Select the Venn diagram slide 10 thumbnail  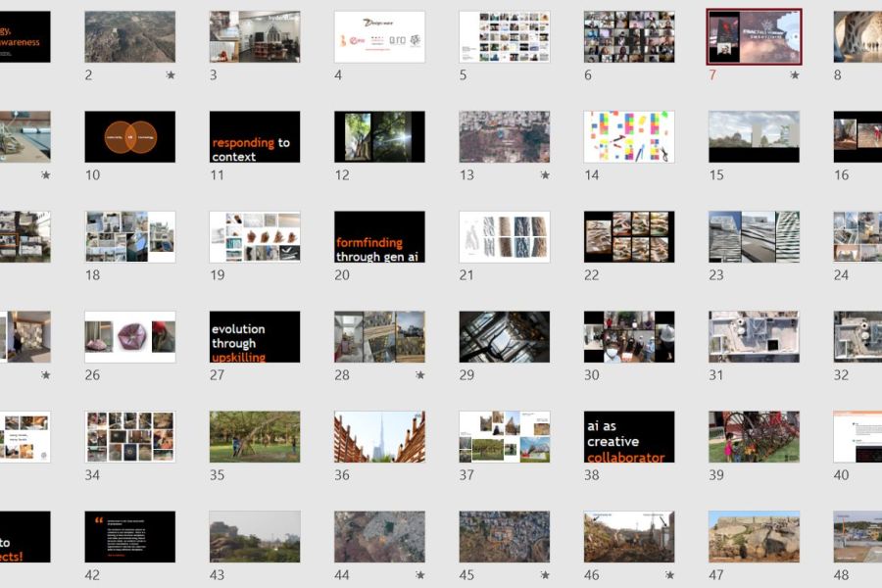click(x=129, y=136)
